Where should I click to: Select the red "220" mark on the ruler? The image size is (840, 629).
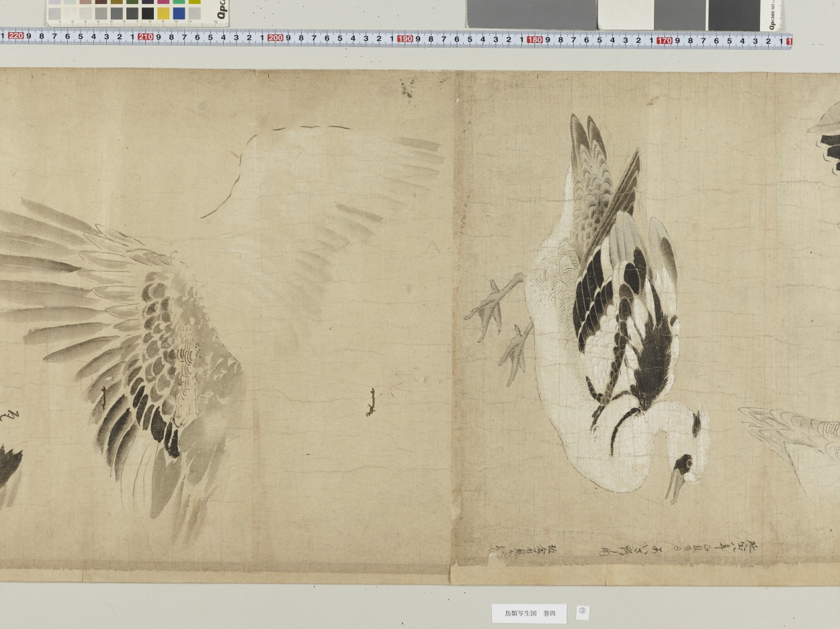pos(16,36)
